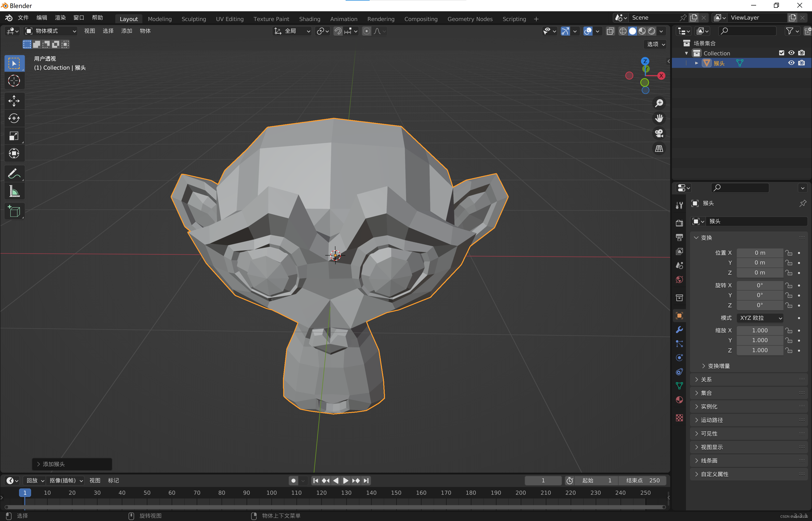Screen dimensions: 812x521
Task: Choose the Scale tool
Action: tap(14, 136)
